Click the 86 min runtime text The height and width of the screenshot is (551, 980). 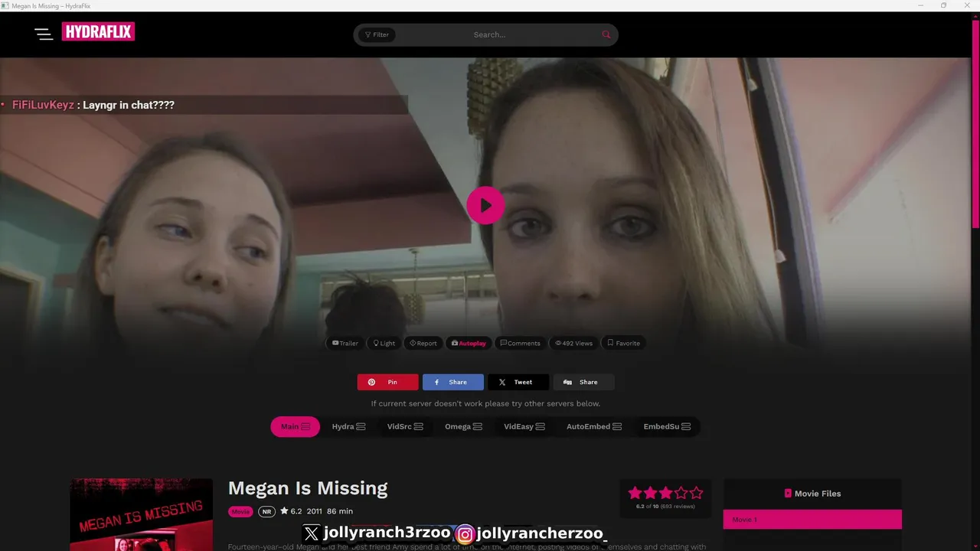(x=340, y=511)
